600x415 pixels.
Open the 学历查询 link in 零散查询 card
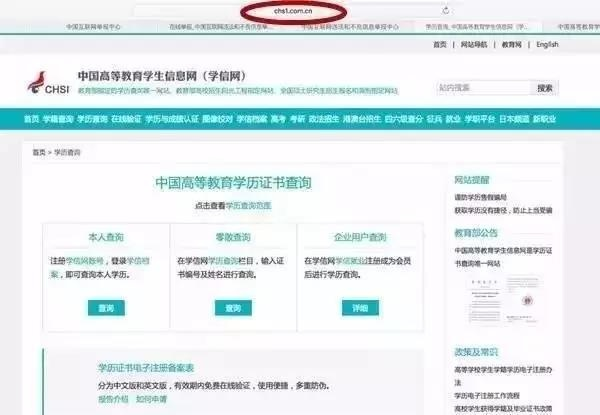pyautogui.click(x=223, y=261)
